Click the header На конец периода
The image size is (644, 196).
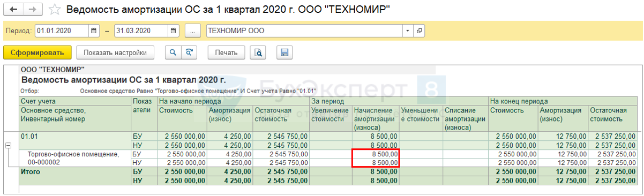(563, 101)
